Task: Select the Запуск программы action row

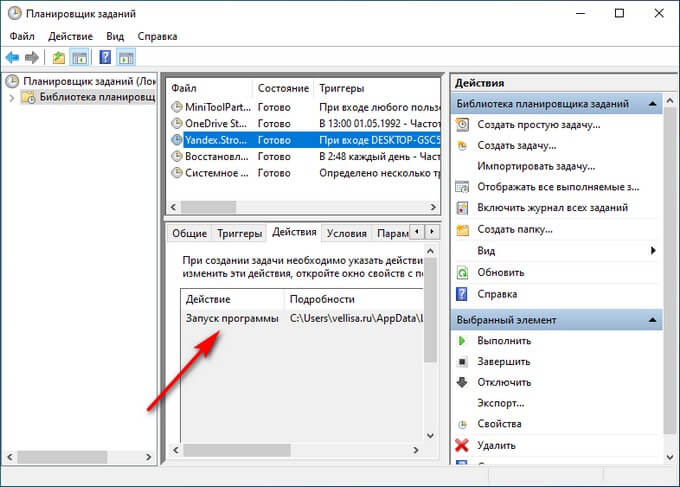Action: (x=302, y=318)
